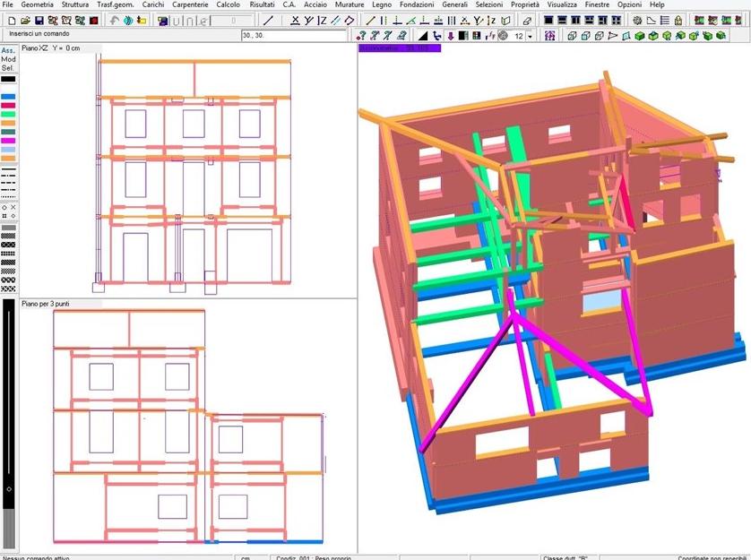751x560 pixels.
Task: Open the Geometria menu
Action: [x=37, y=4]
